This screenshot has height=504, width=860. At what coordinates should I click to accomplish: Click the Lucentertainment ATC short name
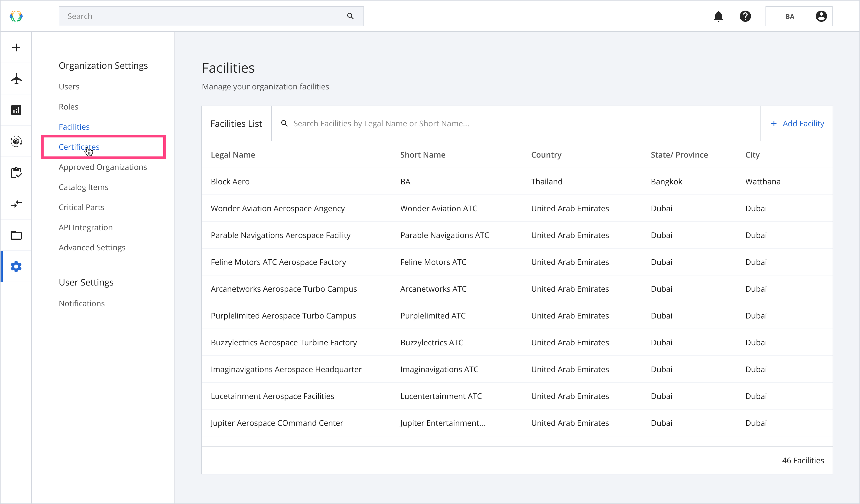click(x=441, y=396)
